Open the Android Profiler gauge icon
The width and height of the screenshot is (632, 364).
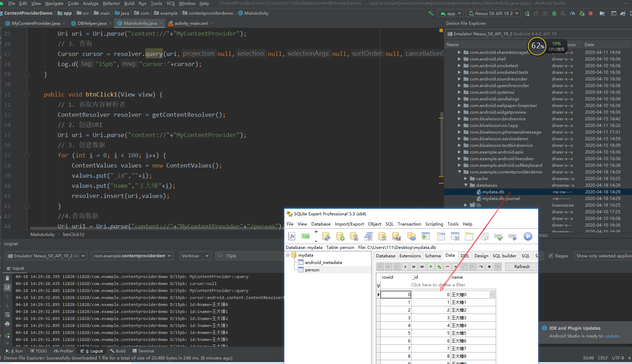pyautogui.click(x=572, y=13)
